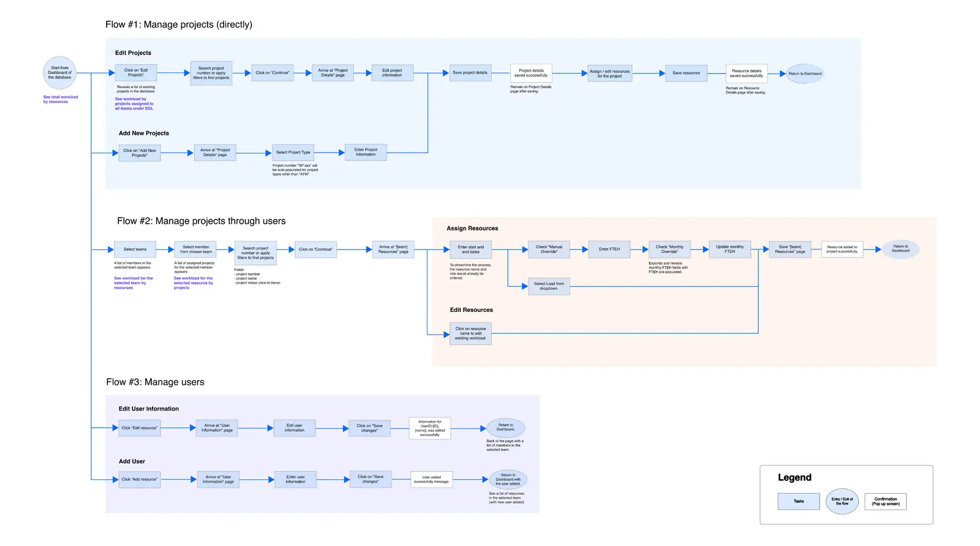The image size is (980, 546).
Task: Select the 'Click on Add New Projects' box
Action: point(139,153)
